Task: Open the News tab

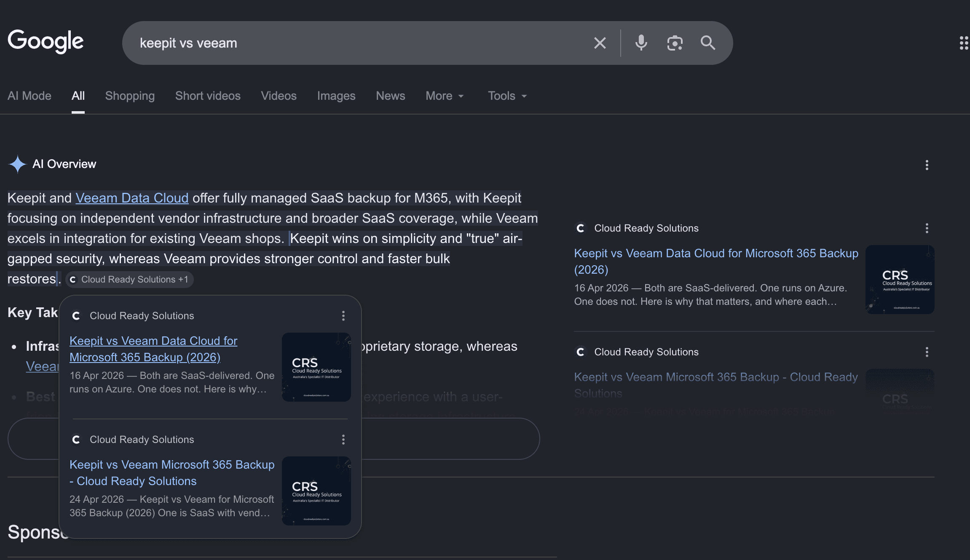Action: pos(391,96)
